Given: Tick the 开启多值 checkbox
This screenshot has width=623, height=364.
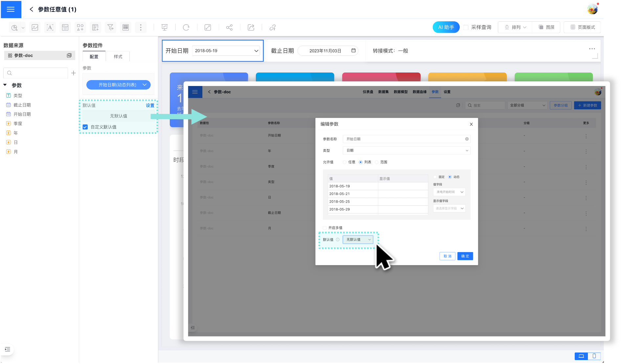Looking at the screenshot, I should tap(324, 228).
